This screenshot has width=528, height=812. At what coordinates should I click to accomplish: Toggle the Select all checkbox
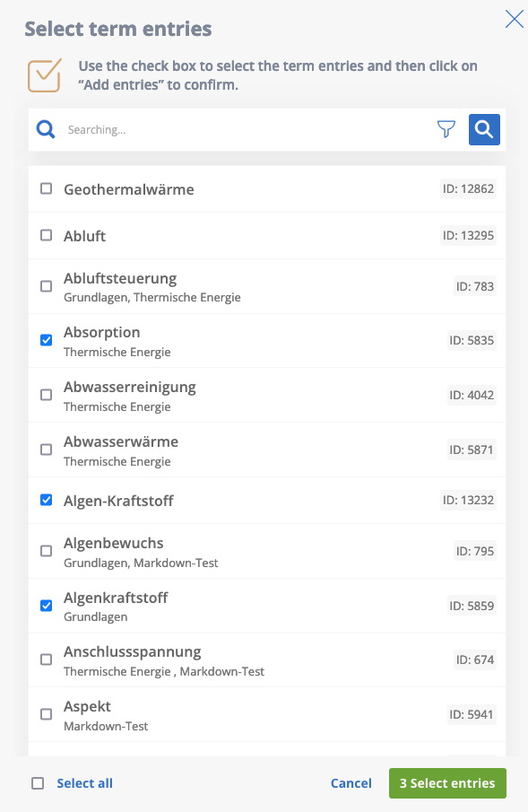point(38,783)
